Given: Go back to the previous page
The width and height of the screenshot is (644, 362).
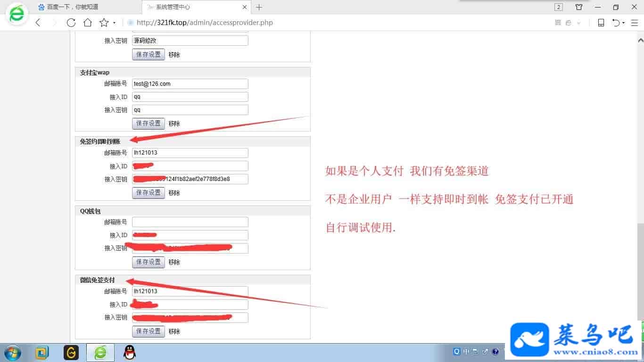Looking at the screenshot, I should point(38,23).
